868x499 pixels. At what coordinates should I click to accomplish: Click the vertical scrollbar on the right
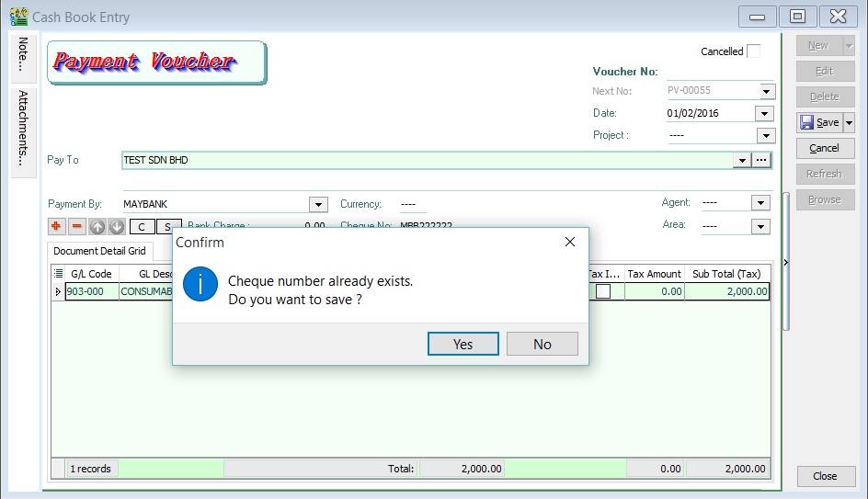785,261
